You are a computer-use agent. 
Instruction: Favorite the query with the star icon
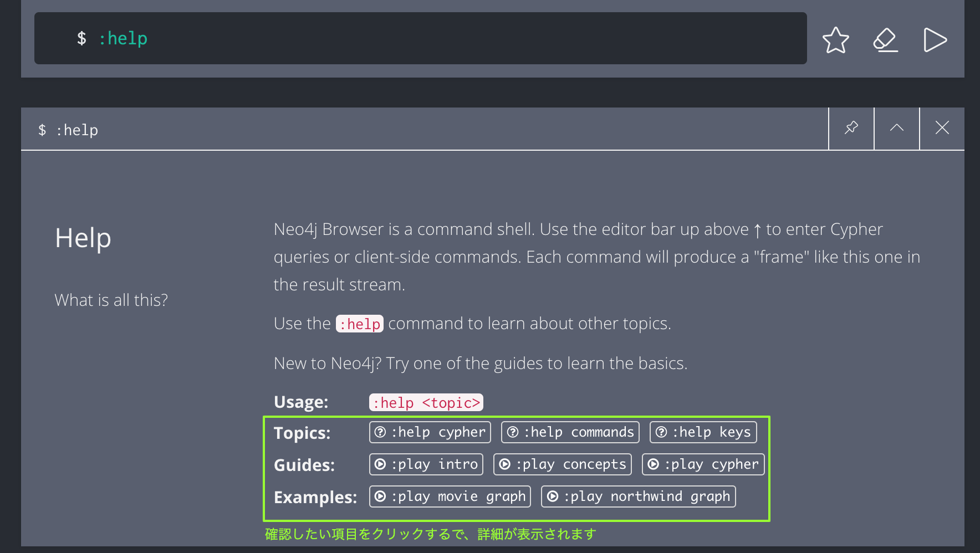point(835,40)
